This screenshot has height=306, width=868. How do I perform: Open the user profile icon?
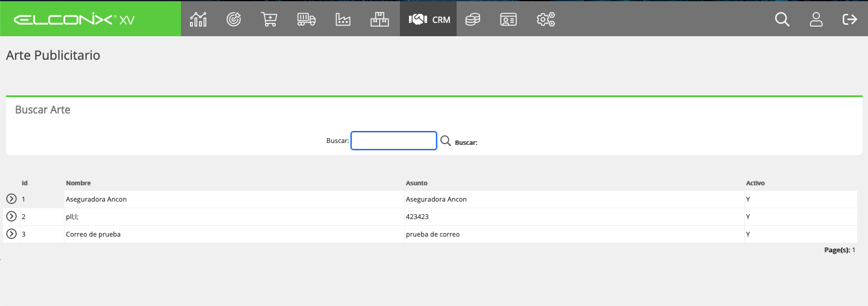pos(816,19)
